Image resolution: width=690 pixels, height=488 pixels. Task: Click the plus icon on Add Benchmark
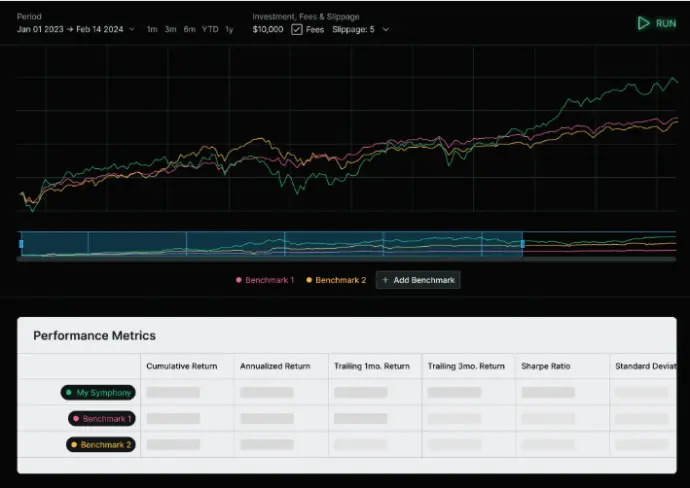pos(386,280)
